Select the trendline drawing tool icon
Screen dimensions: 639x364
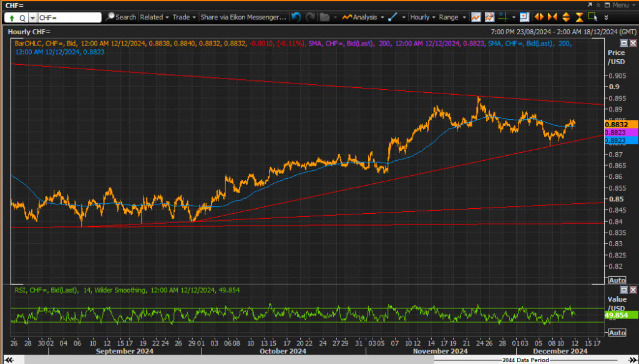tap(393, 17)
